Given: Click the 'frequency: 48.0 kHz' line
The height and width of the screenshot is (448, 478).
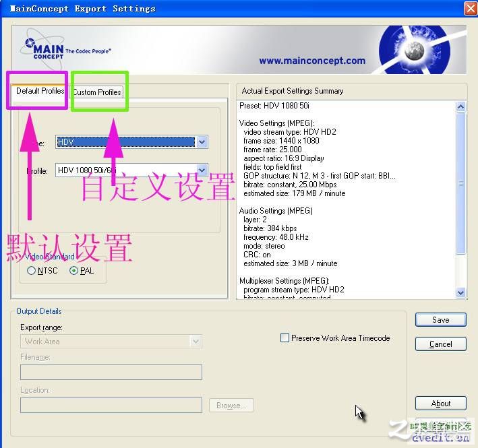Looking at the screenshot, I should click(276, 237).
